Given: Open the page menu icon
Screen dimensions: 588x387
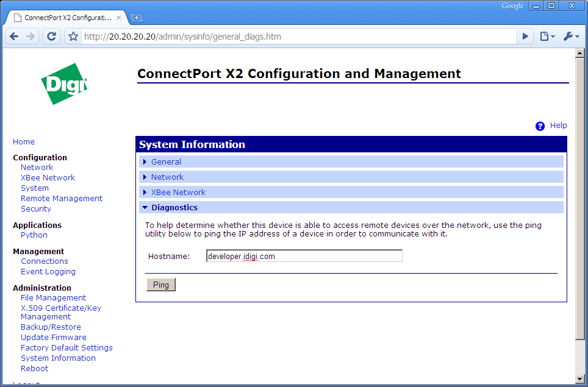Looking at the screenshot, I should (547, 37).
